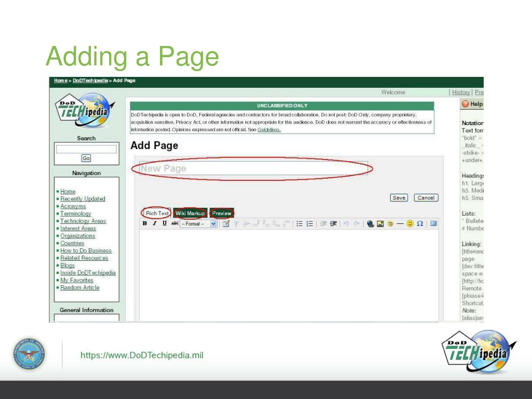Open the Organizations link
The image size is (532, 399).
coord(78,236)
